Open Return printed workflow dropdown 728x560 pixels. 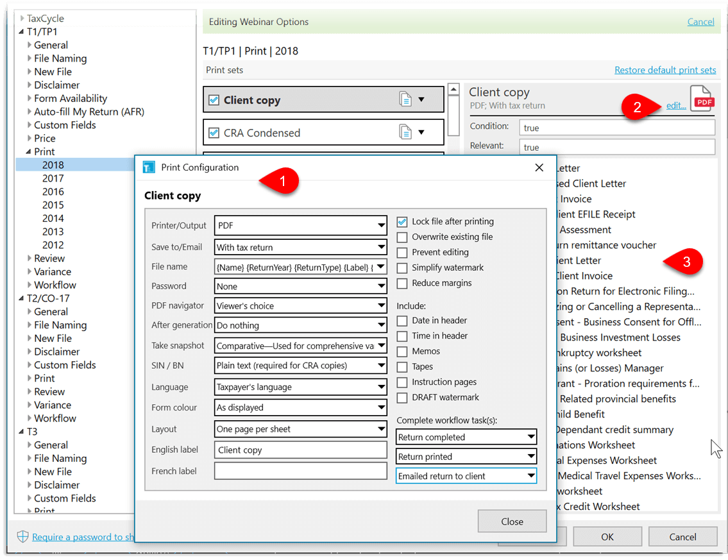coord(466,457)
